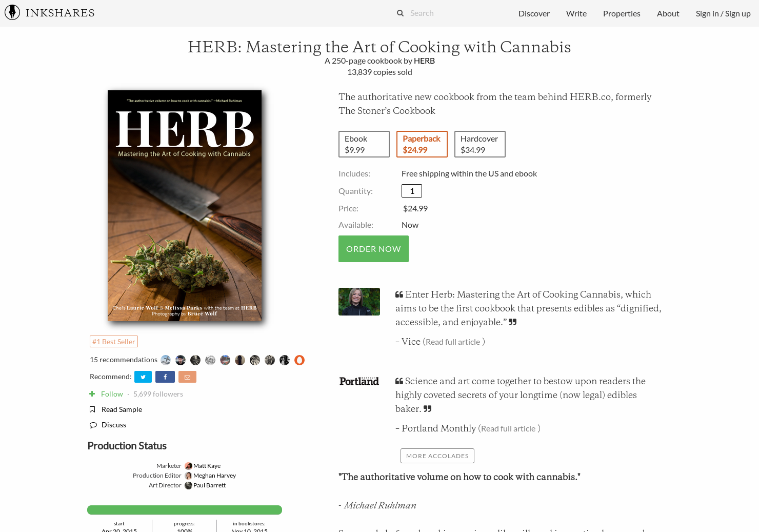Select the Paperback format option
The image size is (759, 532).
tap(422, 144)
